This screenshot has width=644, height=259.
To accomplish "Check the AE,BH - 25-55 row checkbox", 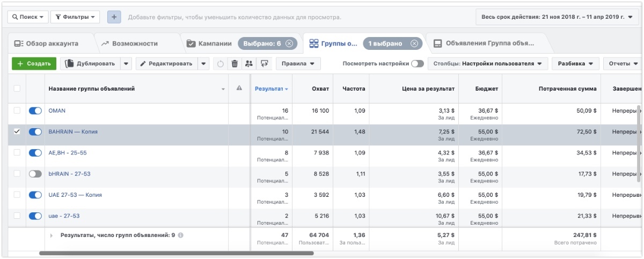I will pos(17,153).
